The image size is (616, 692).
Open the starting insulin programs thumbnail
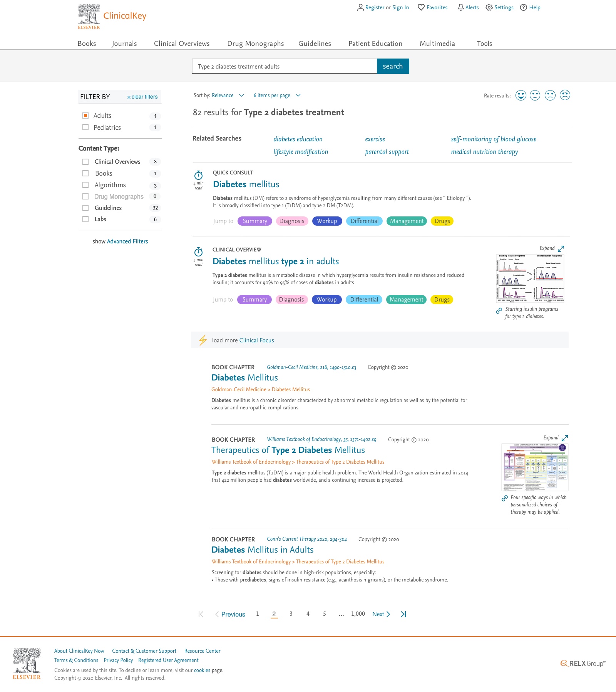[x=530, y=278]
